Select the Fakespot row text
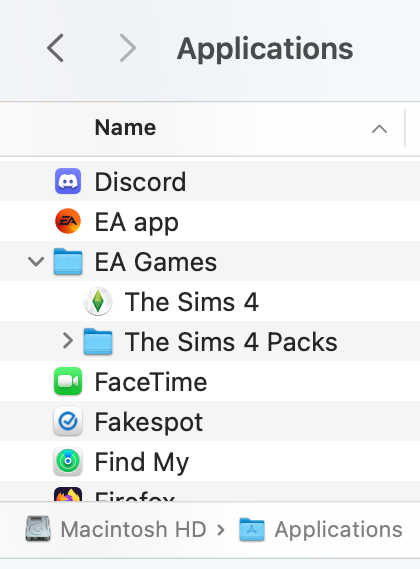Viewport: 420px width, 569px height. point(148,422)
